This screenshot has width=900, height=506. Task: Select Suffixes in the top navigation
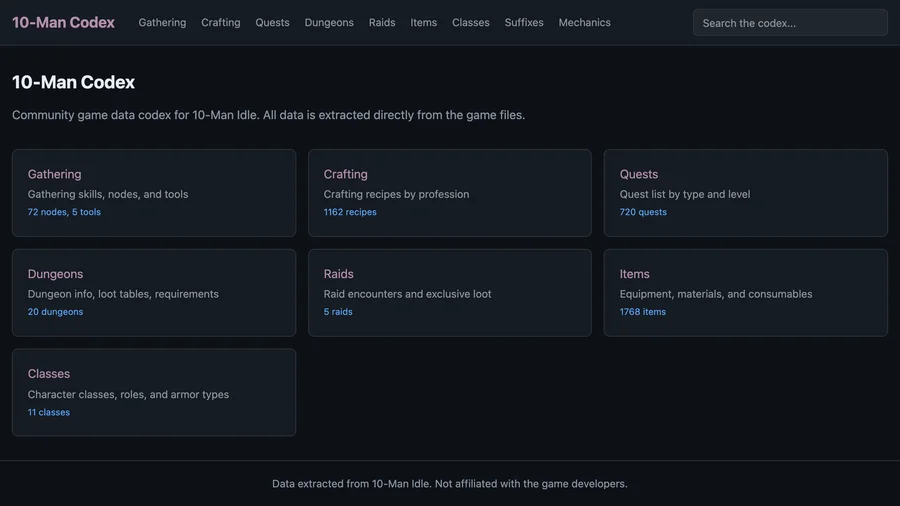pyautogui.click(x=524, y=22)
